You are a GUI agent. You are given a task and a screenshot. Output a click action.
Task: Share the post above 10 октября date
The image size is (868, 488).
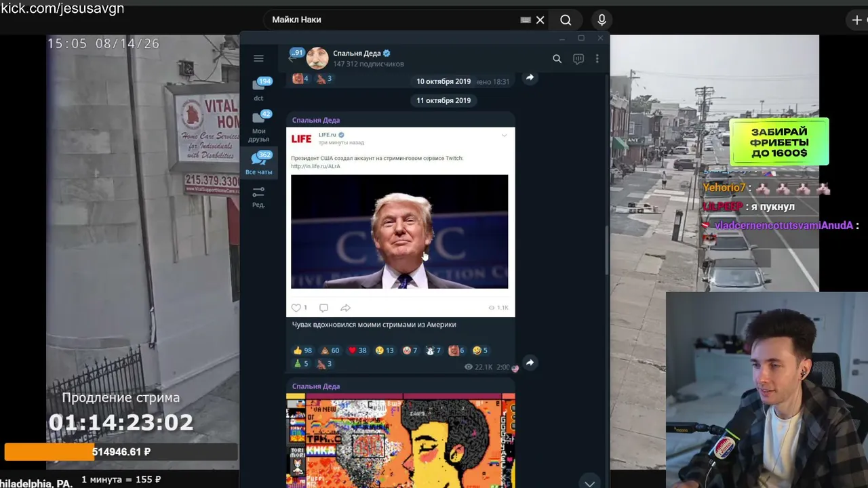(x=530, y=77)
